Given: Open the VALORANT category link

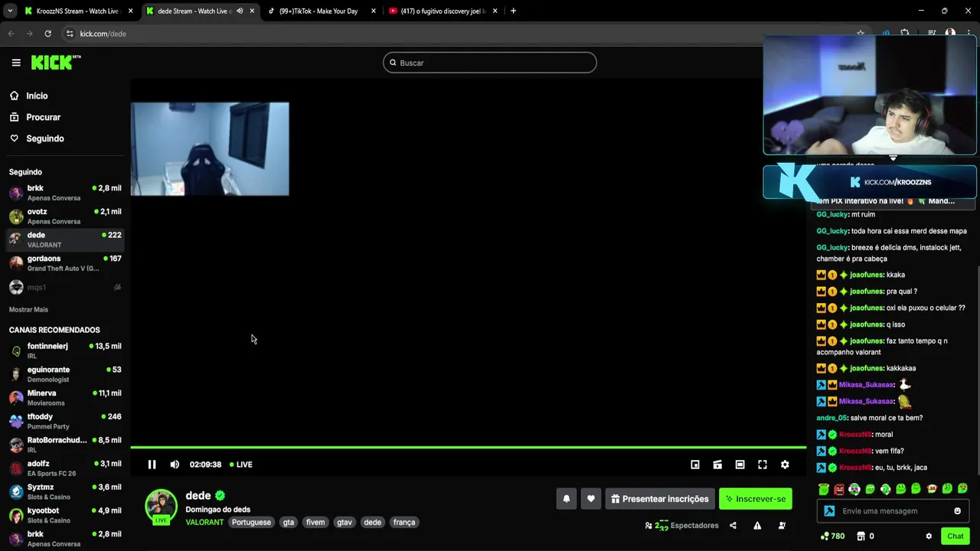Looking at the screenshot, I should pyautogui.click(x=204, y=523).
